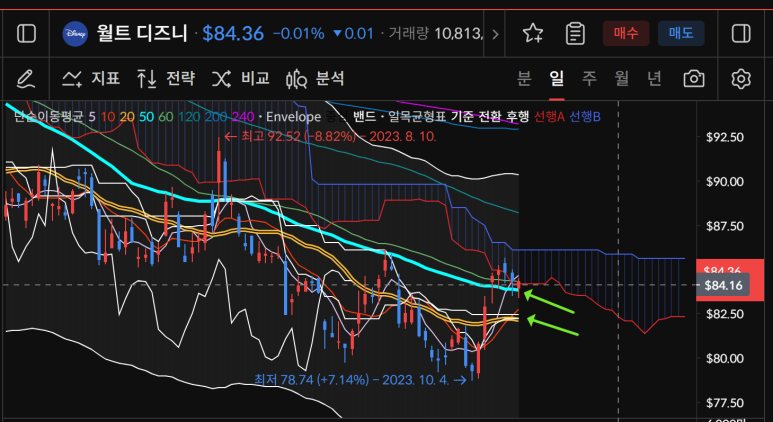Viewport: 773px width, 422px height.
Task: Open the 분석 analysis tool
Action: tap(315, 79)
